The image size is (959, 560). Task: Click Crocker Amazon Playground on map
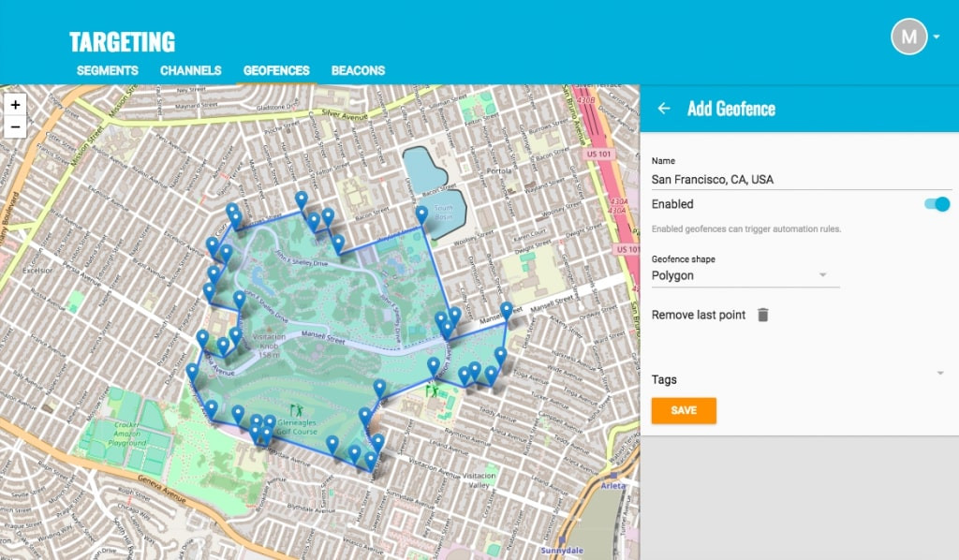pos(127,434)
